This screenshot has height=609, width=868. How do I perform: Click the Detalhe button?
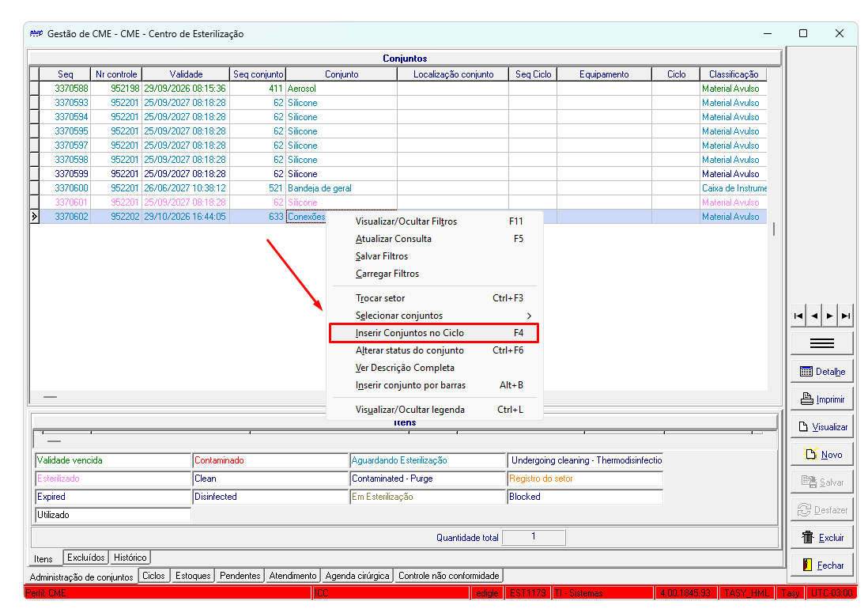coord(821,372)
